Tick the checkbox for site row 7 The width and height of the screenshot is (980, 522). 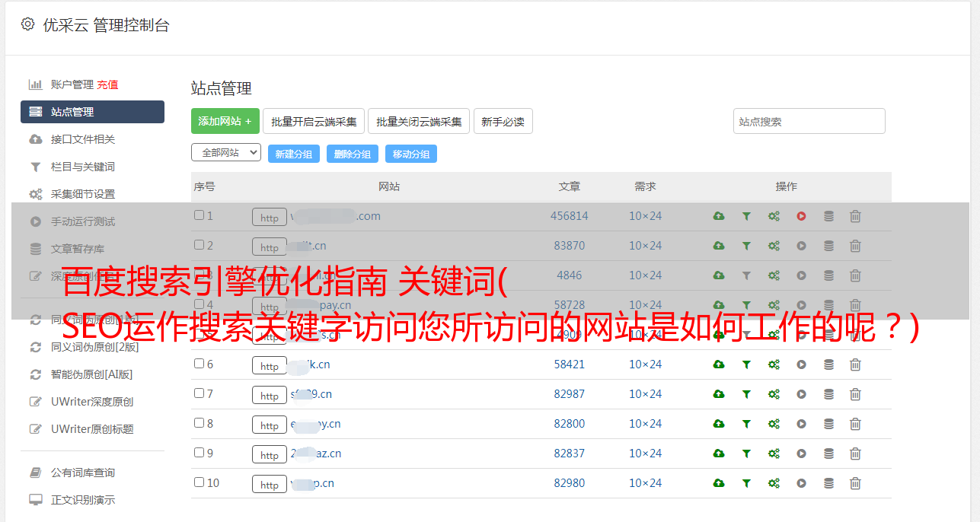coord(199,393)
